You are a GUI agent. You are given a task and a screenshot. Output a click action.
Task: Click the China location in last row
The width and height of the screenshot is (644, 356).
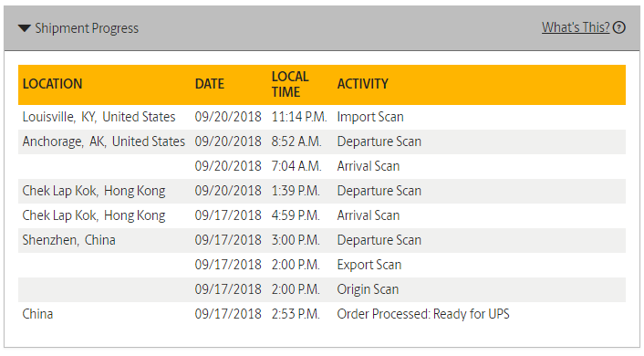(x=37, y=315)
